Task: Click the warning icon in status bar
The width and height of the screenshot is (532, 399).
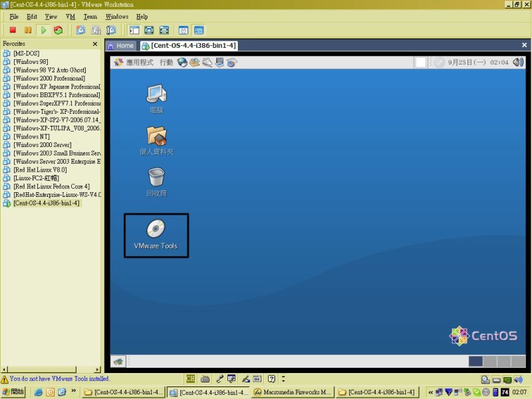Action: (5, 379)
